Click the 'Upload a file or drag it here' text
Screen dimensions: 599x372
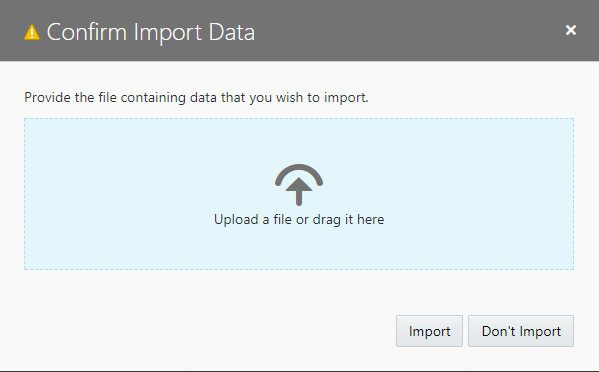tap(299, 220)
